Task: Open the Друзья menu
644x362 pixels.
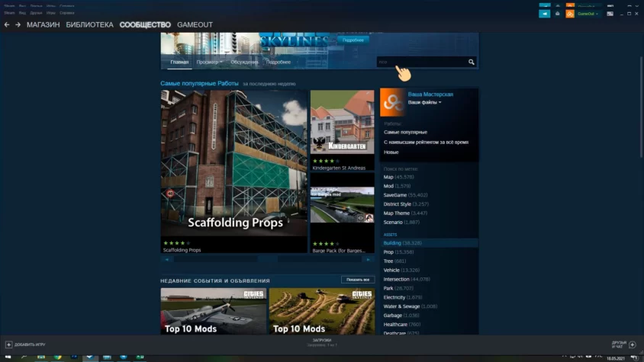Action: tap(36, 13)
